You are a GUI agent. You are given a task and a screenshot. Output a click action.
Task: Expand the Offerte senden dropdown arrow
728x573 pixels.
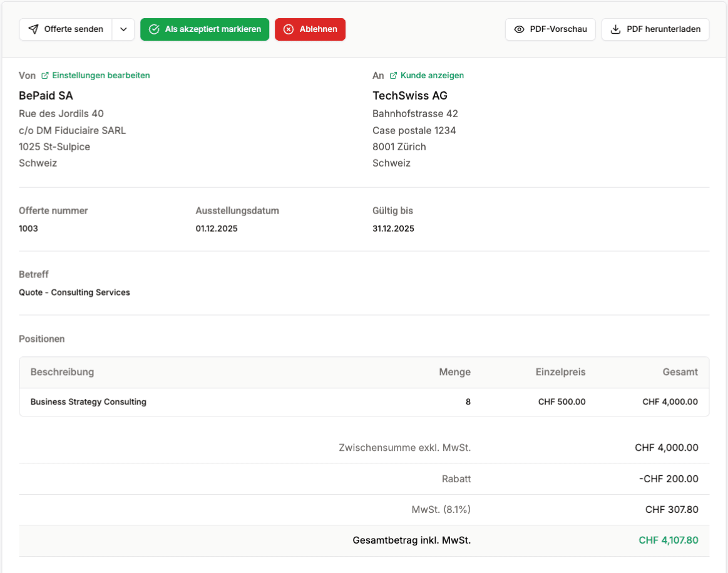click(x=123, y=29)
